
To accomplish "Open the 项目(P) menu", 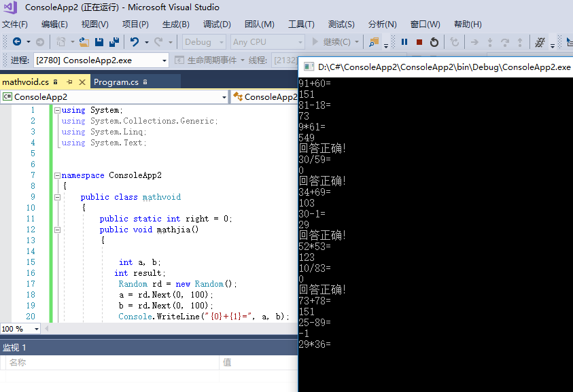I will coord(135,24).
